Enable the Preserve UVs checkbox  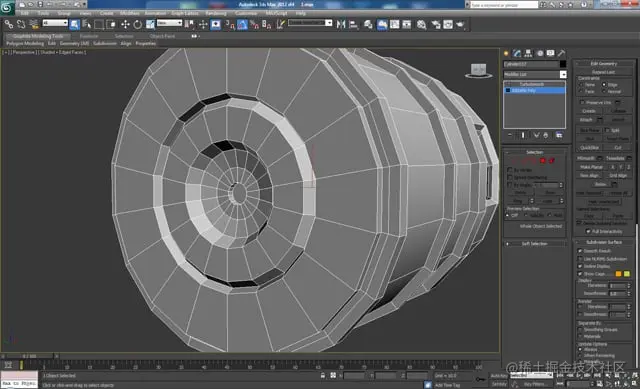(581, 102)
